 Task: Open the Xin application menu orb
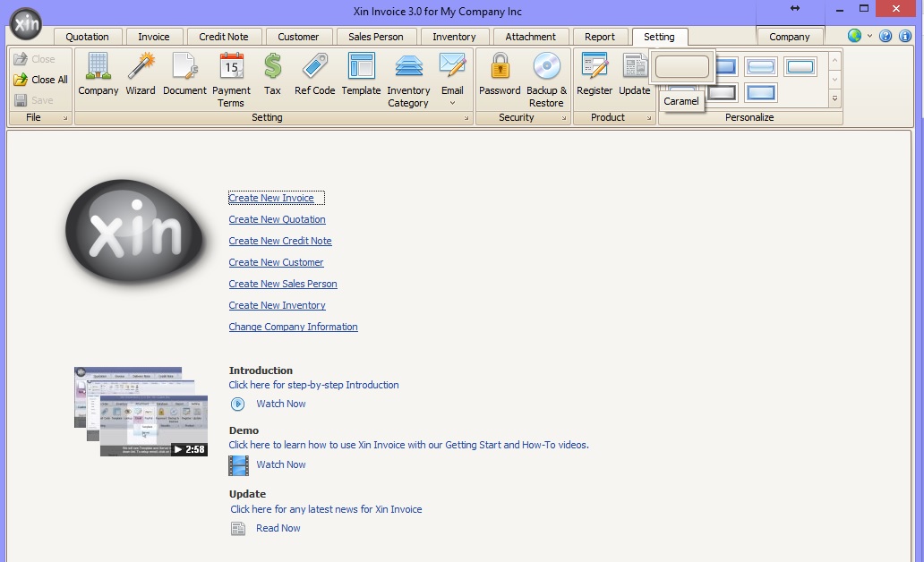click(26, 23)
